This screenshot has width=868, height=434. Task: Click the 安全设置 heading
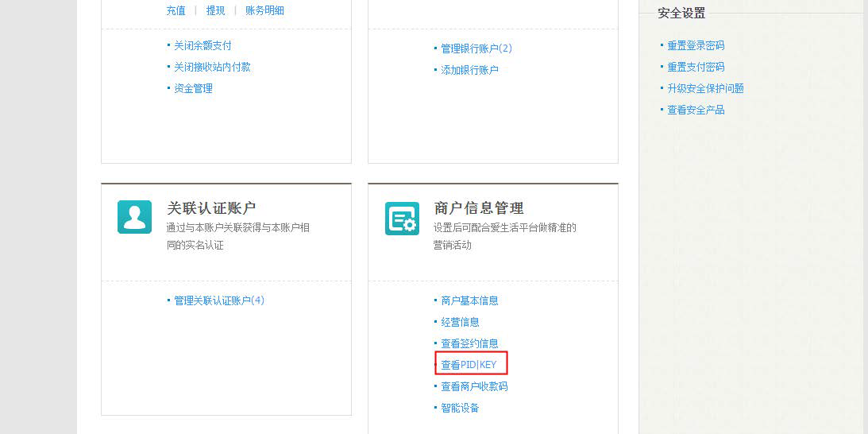tap(681, 14)
